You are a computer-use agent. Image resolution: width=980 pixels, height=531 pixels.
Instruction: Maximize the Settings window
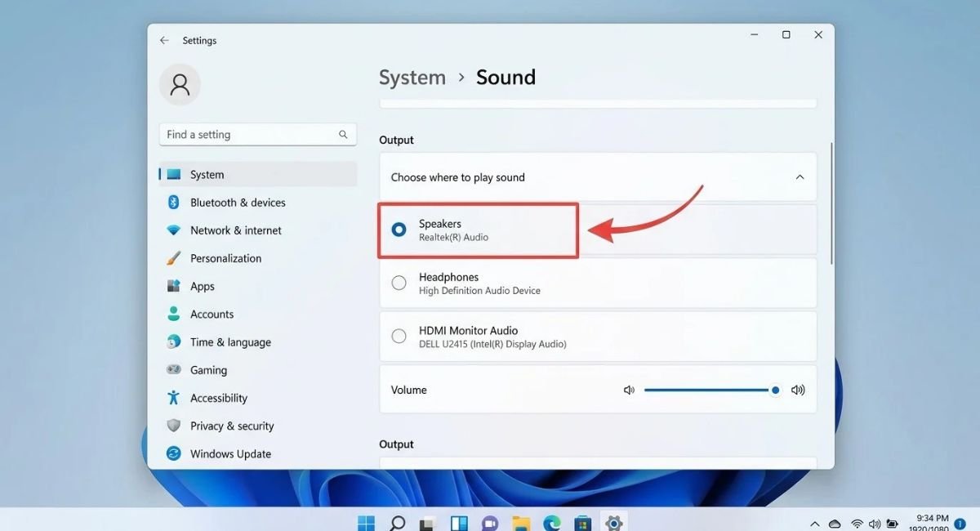click(x=786, y=35)
